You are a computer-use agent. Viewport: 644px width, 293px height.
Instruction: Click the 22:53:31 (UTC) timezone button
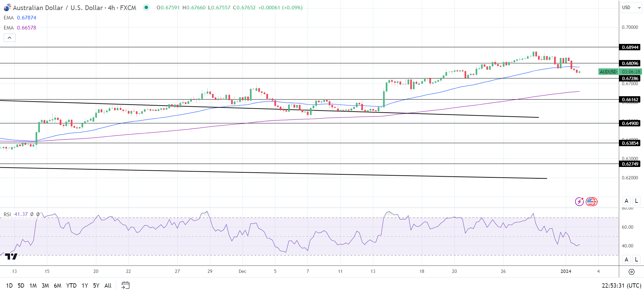pos(622,286)
